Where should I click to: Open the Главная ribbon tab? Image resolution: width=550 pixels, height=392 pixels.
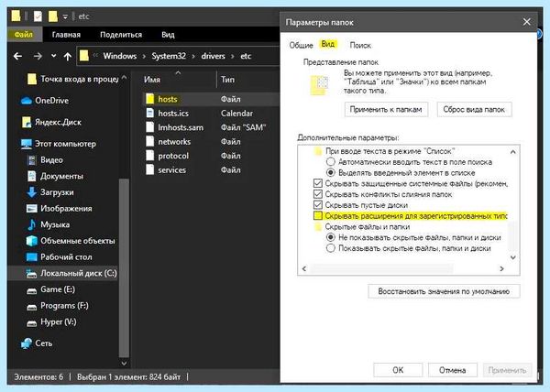[x=66, y=35]
